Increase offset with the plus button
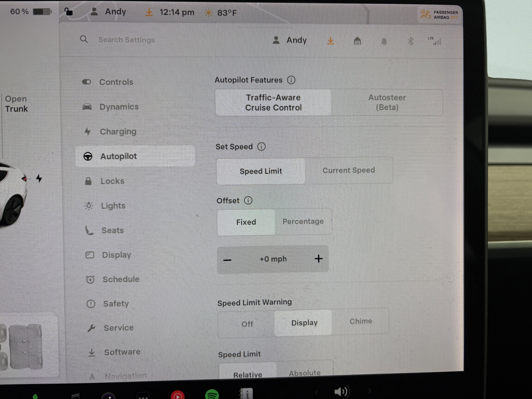This screenshot has height=399, width=532. click(x=318, y=259)
